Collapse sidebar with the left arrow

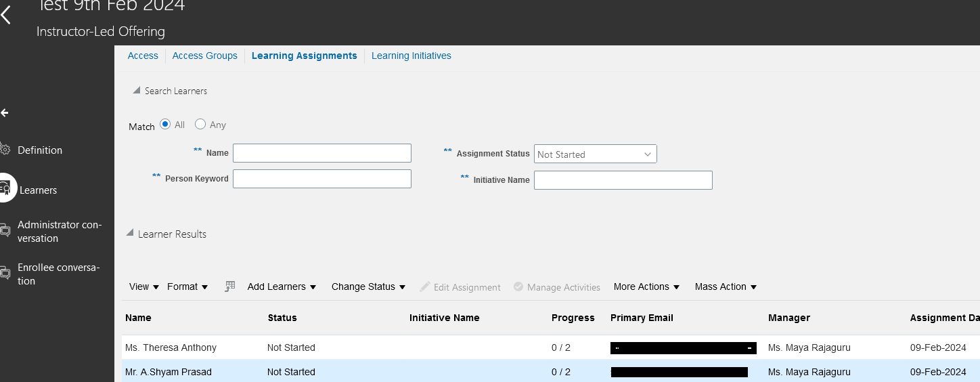(5, 112)
